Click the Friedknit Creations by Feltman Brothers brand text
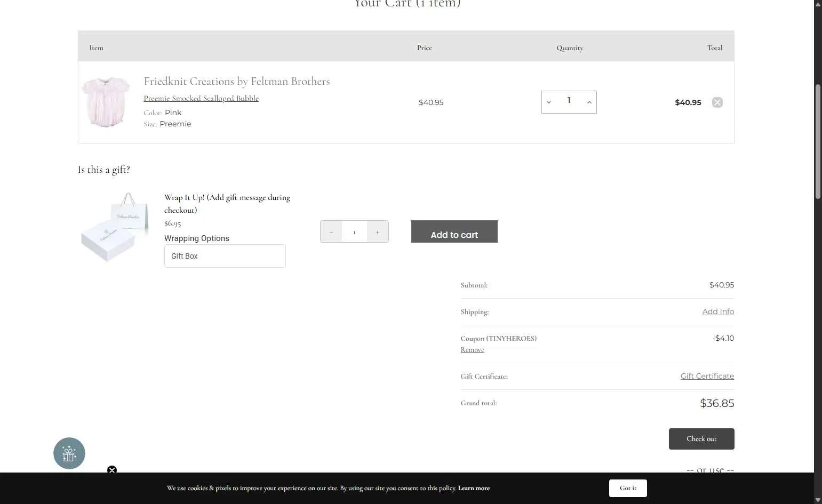The width and height of the screenshot is (822, 504). (x=237, y=82)
